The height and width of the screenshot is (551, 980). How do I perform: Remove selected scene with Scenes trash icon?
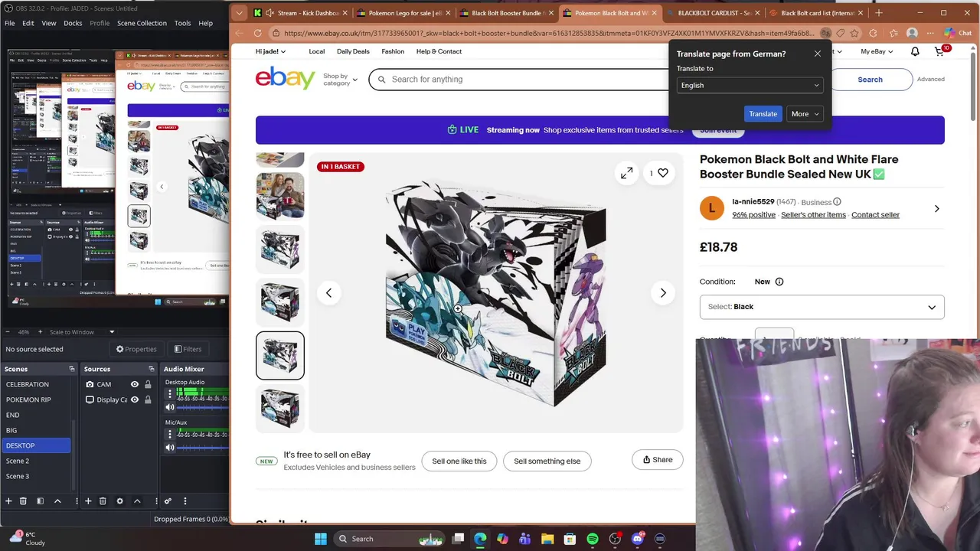click(x=23, y=501)
